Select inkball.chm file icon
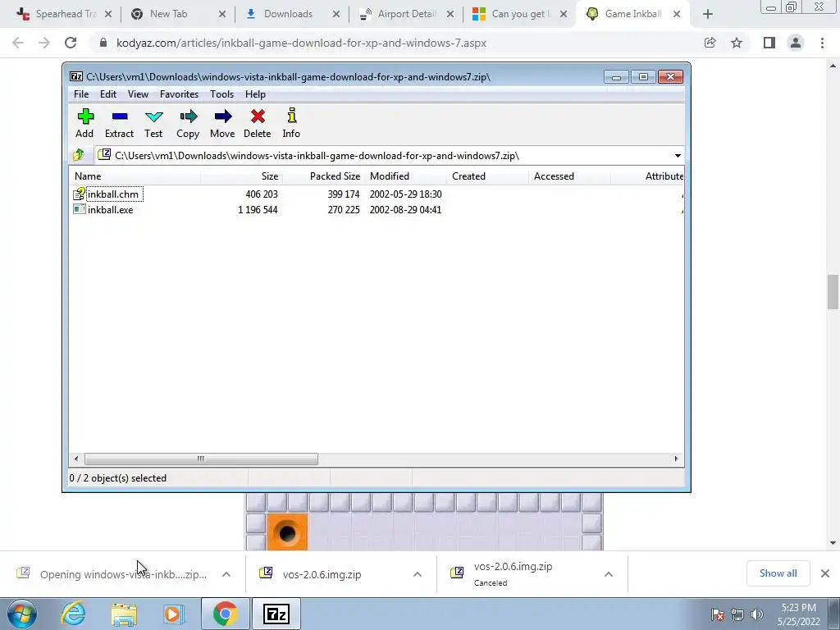Image resolution: width=840 pixels, height=630 pixels. click(80, 194)
